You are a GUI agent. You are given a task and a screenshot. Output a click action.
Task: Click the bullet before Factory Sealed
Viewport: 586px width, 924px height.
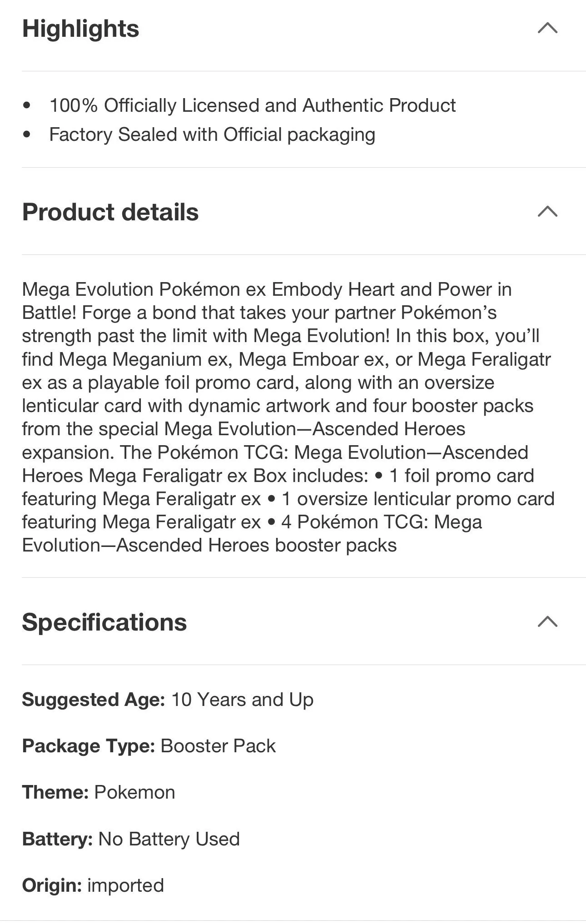coord(27,134)
